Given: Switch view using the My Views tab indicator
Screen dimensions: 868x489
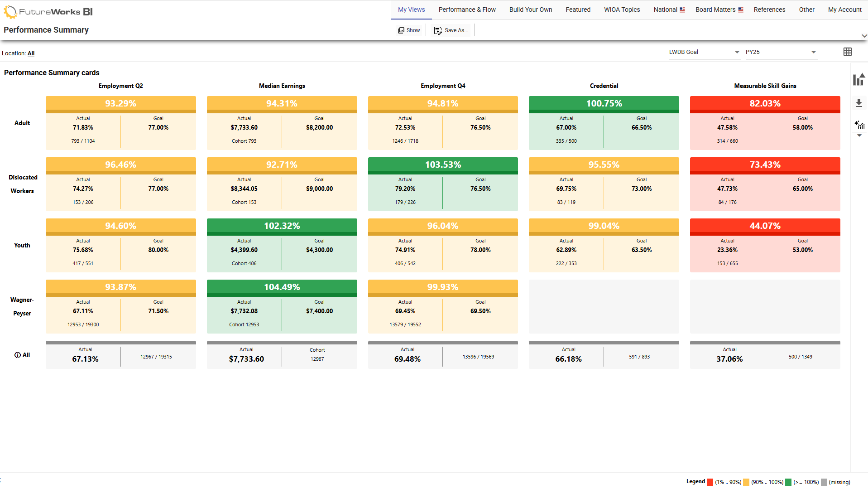Looking at the screenshot, I should 410,10.
